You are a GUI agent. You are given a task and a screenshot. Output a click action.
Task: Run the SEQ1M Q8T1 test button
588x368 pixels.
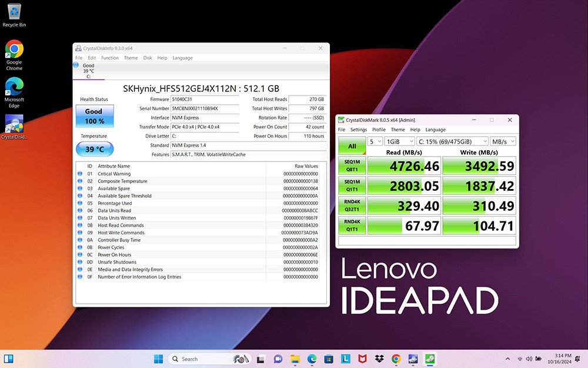coord(352,166)
